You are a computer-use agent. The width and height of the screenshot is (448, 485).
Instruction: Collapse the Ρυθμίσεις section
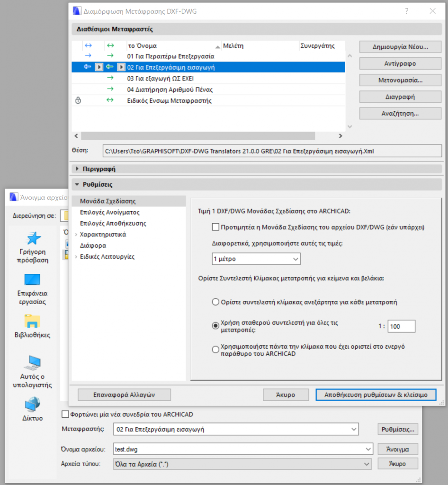(77, 184)
